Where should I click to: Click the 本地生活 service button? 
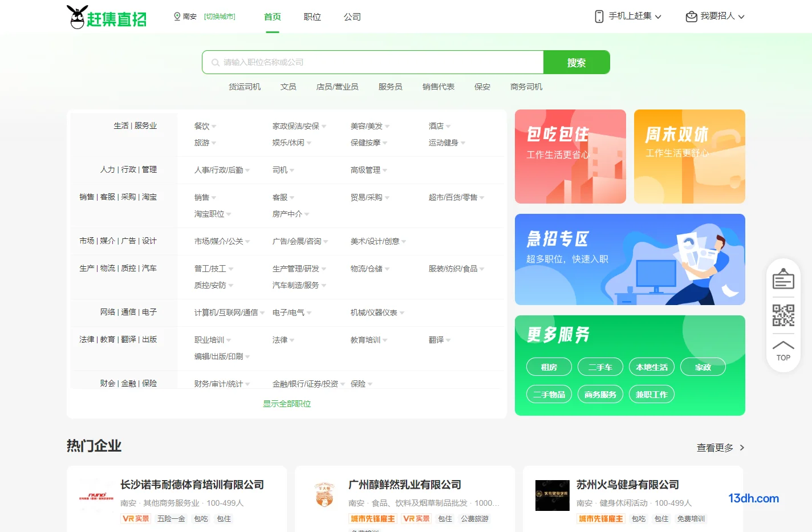[652, 367]
